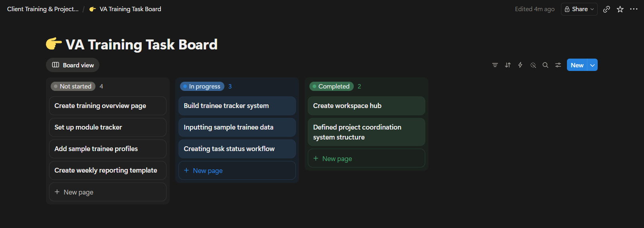
Task: Open Inputting sample trainee data card
Action: [237, 127]
